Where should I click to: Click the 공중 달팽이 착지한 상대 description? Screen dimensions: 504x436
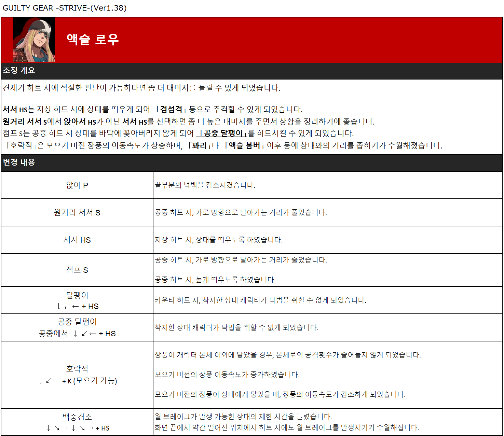coord(236,328)
